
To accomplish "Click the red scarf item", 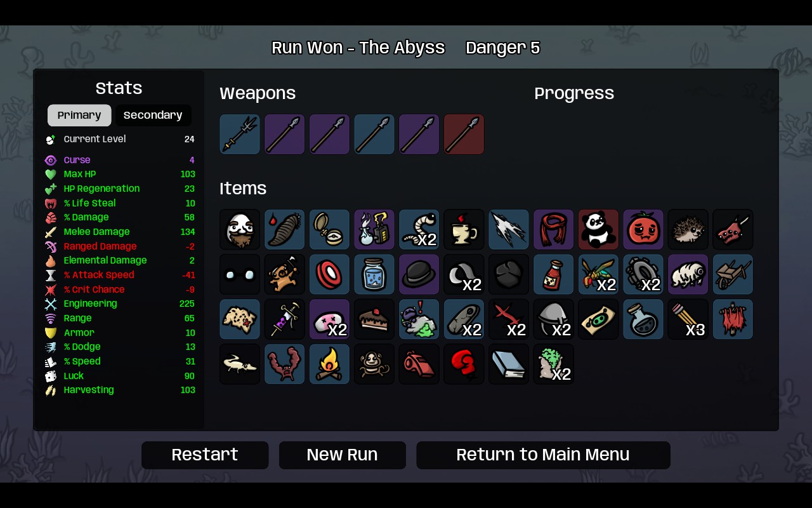I will [x=553, y=229].
